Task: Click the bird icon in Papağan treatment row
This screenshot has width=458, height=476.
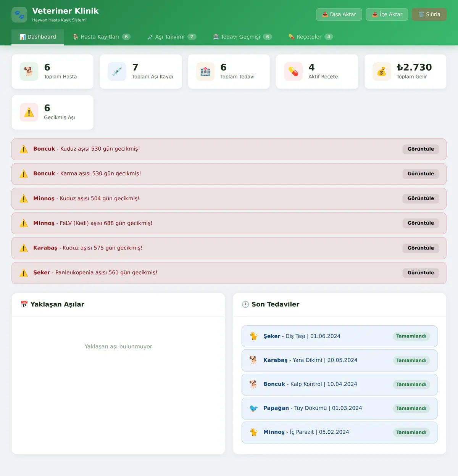Action: [253, 408]
